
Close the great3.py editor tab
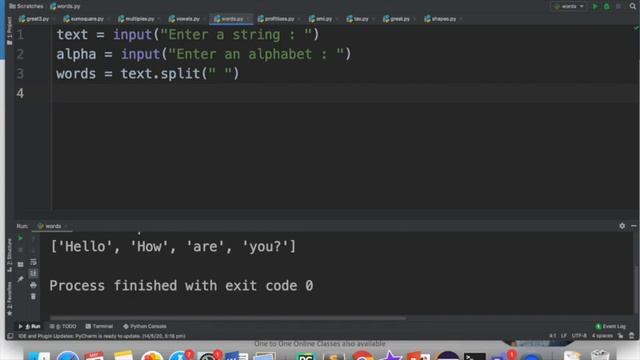[53, 19]
